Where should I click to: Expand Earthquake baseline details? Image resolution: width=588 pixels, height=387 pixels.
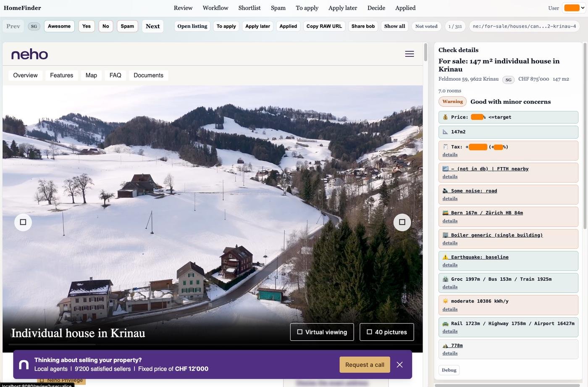click(x=450, y=265)
